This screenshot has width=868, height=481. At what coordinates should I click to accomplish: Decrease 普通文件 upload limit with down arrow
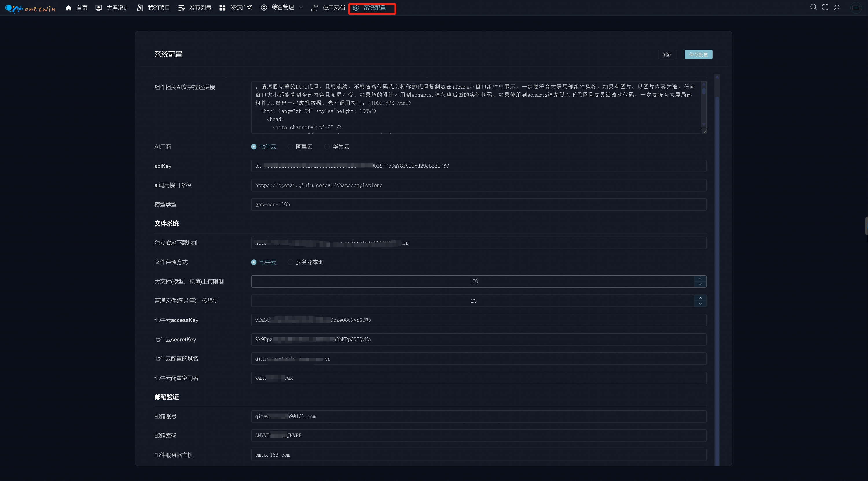(x=700, y=304)
